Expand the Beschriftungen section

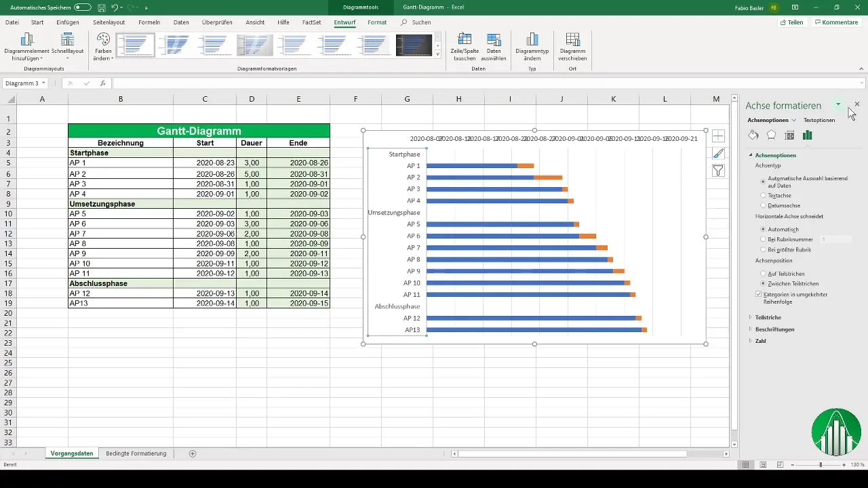(x=751, y=329)
